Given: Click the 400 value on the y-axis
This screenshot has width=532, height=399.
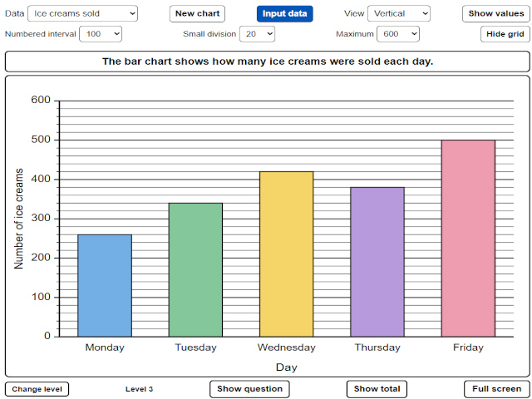Looking at the screenshot, I should tap(41, 179).
